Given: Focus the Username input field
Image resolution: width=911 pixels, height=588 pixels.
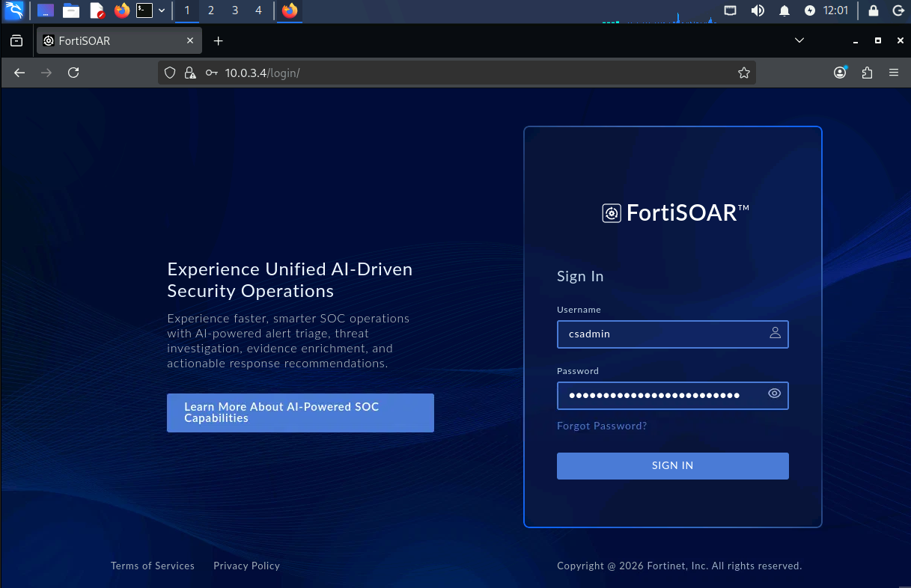Looking at the screenshot, I should [x=673, y=334].
